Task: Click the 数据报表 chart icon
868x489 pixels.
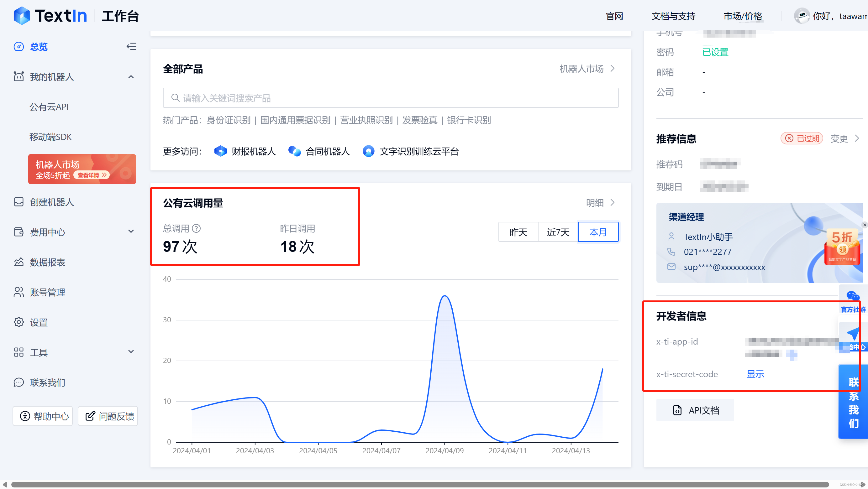Action: tap(18, 262)
